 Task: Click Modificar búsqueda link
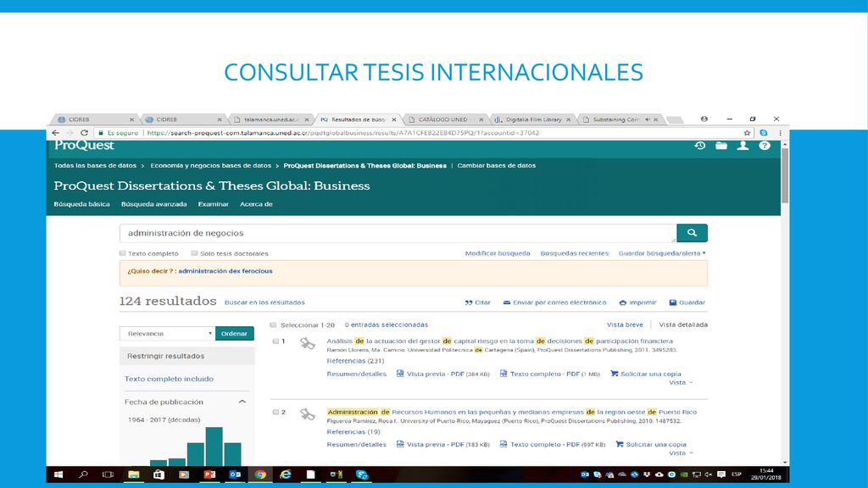pyautogui.click(x=498, y=253)
